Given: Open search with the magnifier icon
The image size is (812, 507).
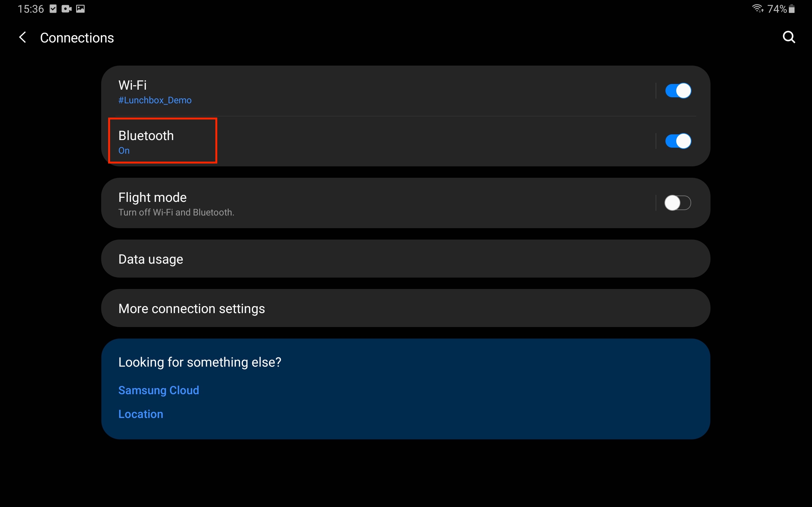Looking at the screenshot, I should click(789, 37).
